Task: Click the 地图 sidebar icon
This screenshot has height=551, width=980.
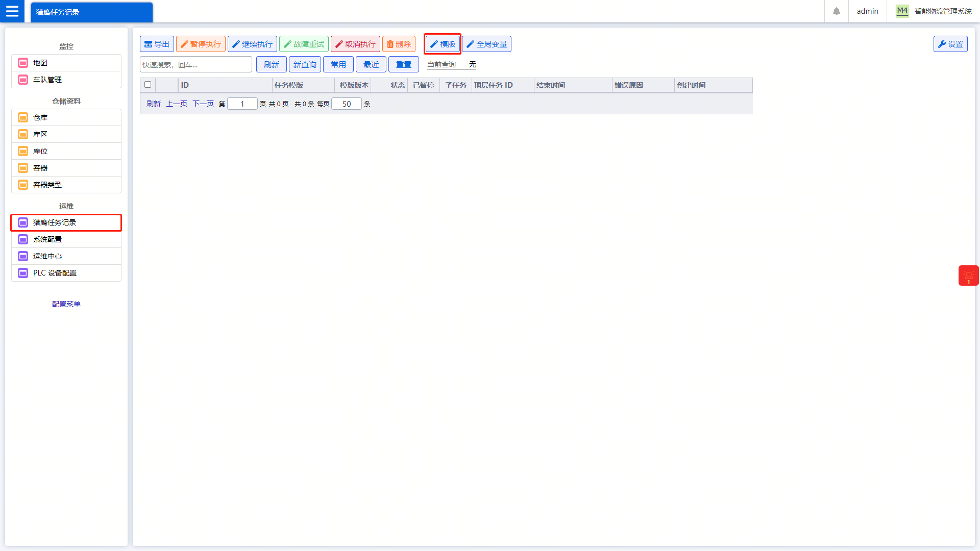Action: [23, 63]
